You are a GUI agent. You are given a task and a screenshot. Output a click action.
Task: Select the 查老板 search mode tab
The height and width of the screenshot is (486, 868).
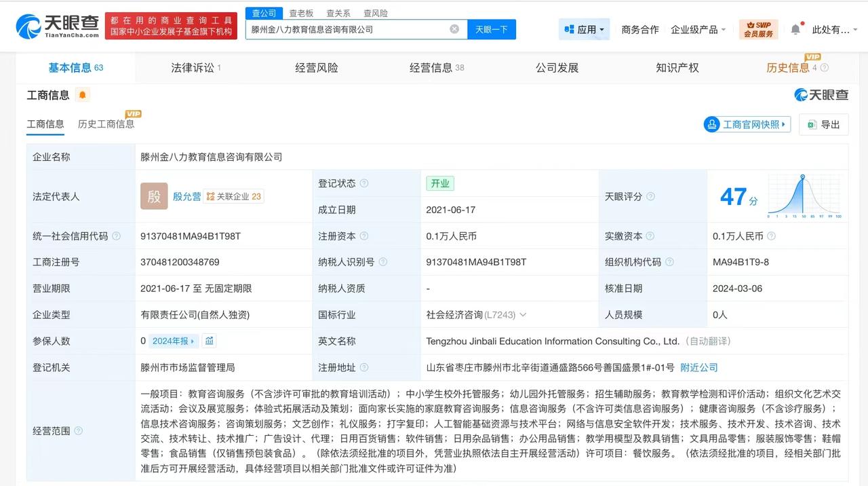[301, 13]
